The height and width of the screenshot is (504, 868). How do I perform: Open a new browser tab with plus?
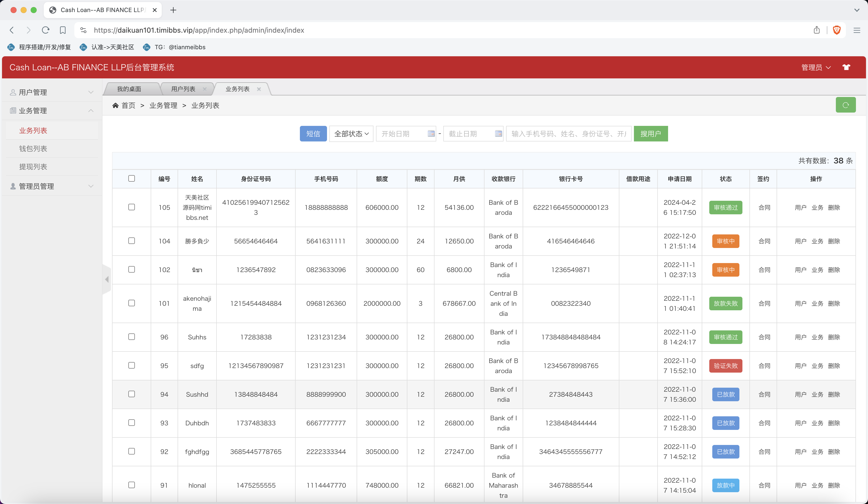coord(173,10)
